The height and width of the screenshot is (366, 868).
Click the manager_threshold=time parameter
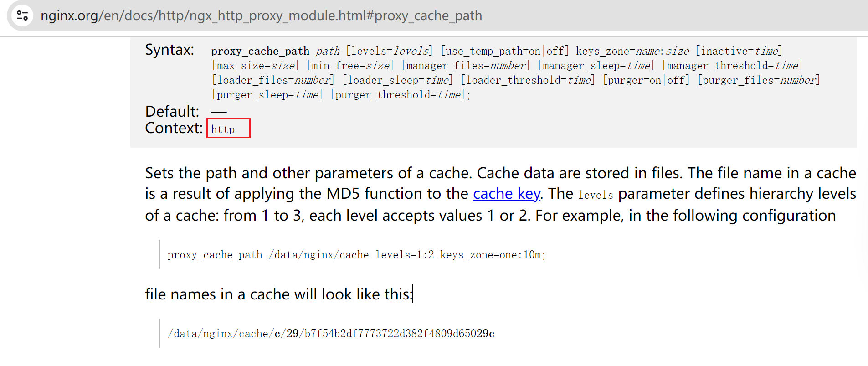732,66
